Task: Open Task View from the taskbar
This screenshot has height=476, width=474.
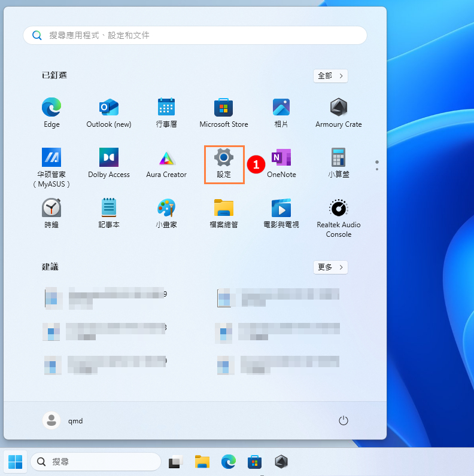Action: [x=175, y=462]
